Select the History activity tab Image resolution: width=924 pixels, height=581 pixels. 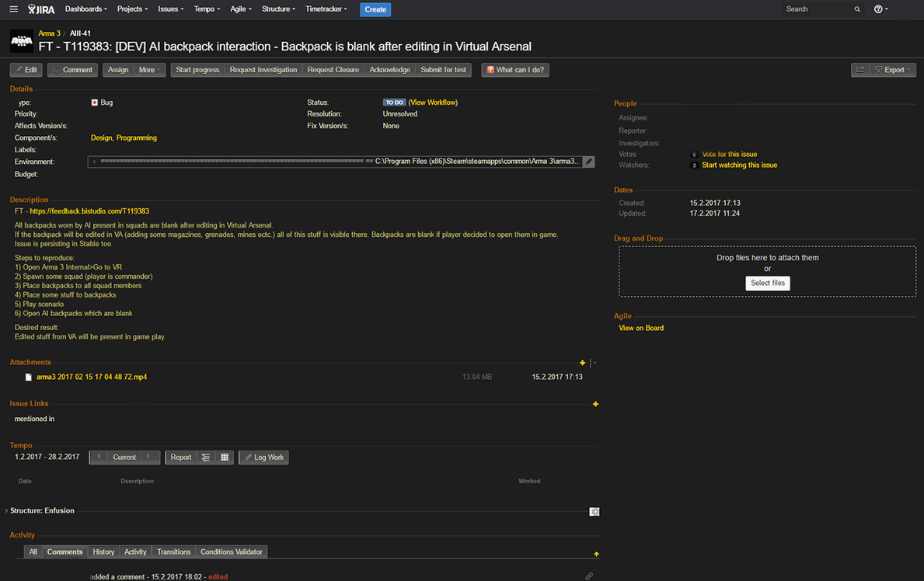103,551
